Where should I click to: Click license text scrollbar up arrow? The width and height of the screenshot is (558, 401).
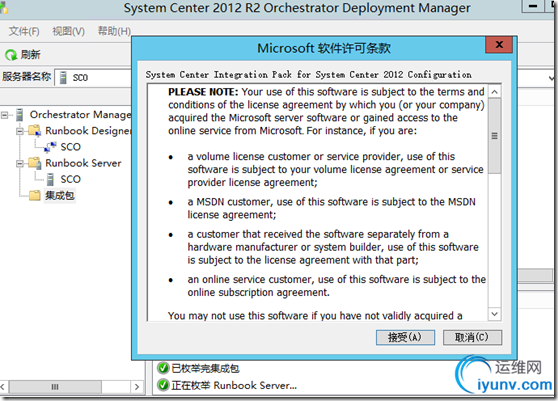[x=494, y=92]
